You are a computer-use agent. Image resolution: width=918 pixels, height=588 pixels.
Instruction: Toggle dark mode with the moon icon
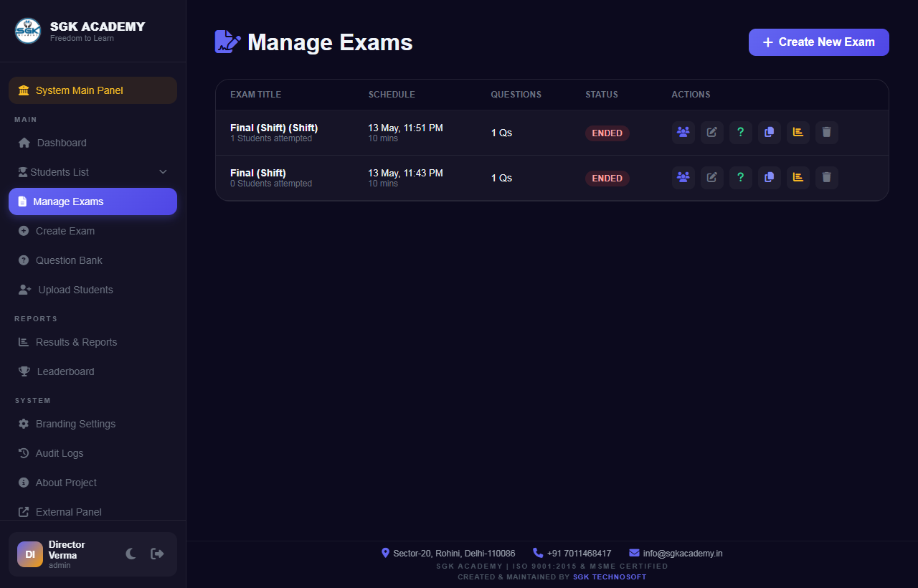[x=131, y=554]
